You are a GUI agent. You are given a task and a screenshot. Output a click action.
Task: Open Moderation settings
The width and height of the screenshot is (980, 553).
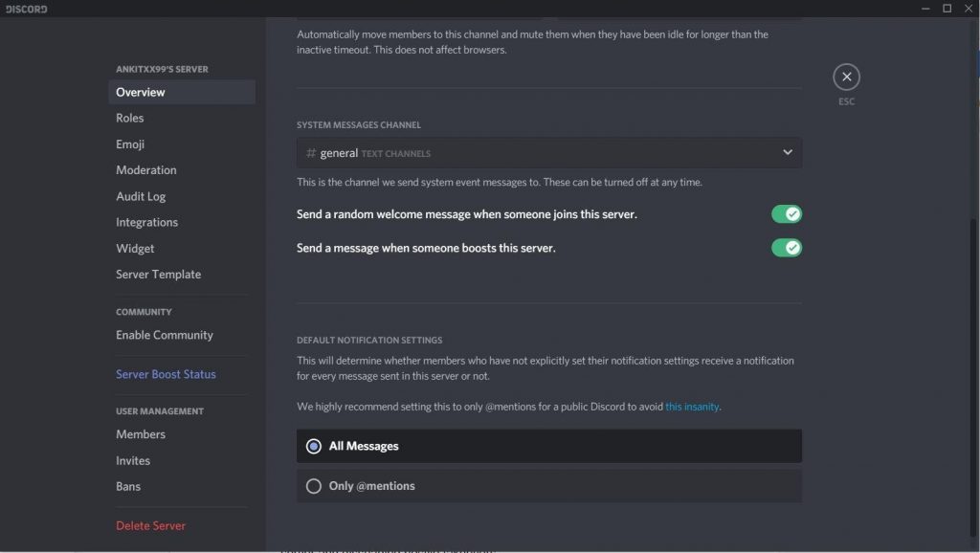182,170
